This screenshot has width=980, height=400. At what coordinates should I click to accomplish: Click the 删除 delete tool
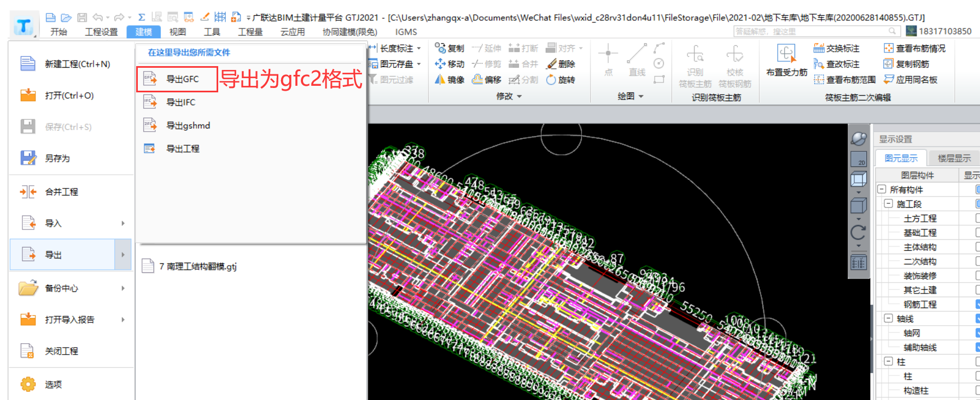coord(561,64)
